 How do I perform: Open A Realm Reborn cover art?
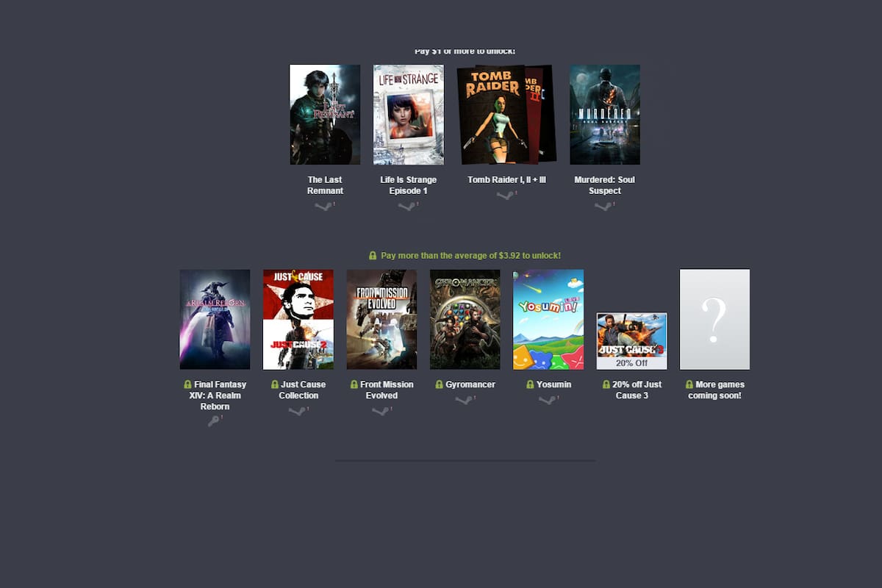(x=215, y=319)
